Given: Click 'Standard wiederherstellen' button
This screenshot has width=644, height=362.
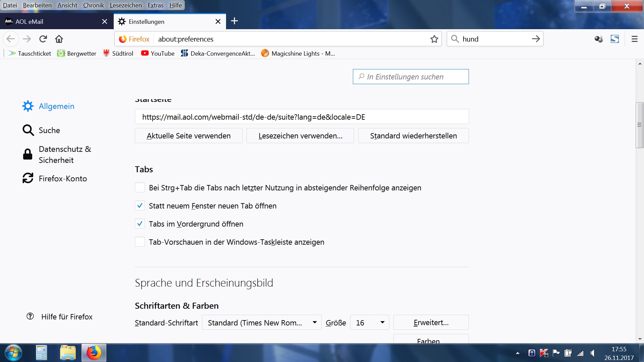Looking at the screenshot, I should [413, 136].
